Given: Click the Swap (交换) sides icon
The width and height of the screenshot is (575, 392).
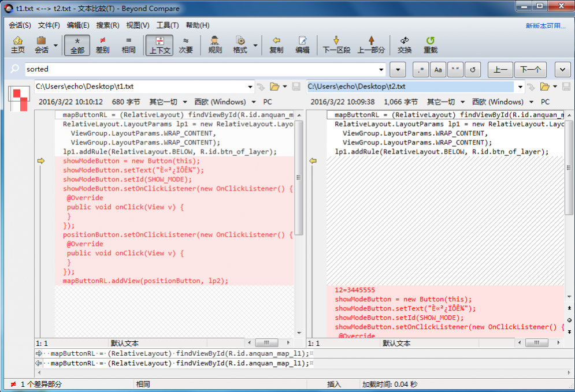Looking at the screenshot, I should click(x=405, y=44).
